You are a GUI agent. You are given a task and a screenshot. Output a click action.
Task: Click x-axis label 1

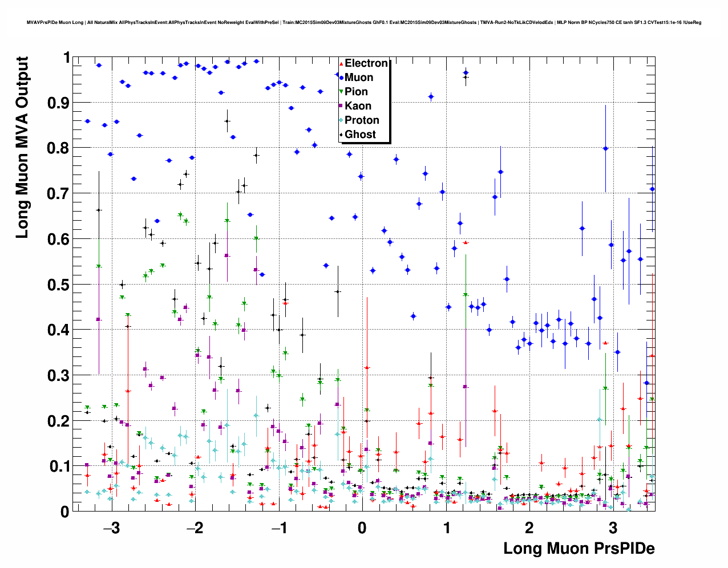(x=446, y=528)
